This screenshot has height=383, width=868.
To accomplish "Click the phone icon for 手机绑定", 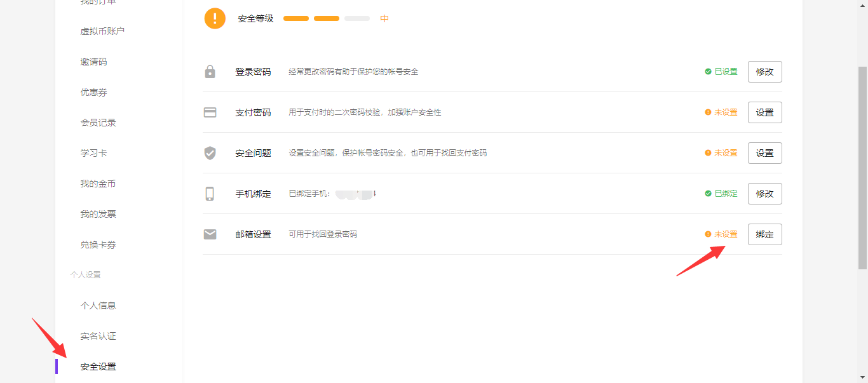I will (210, 194).
